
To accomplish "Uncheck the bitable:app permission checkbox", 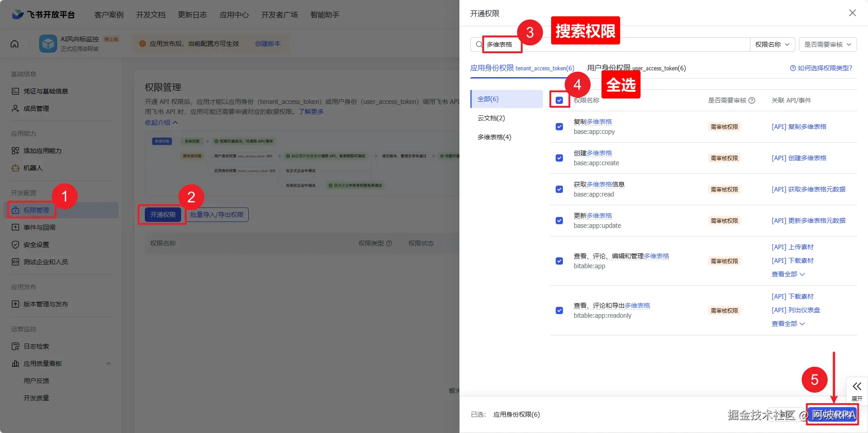I will (x=559, y=261).
